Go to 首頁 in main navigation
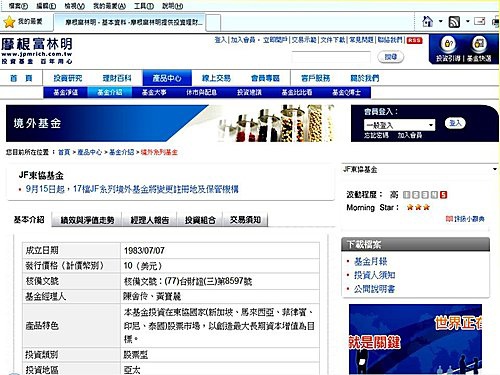Viewport: 500px width, 375px height. pyautogui.click(x=21, y=78)
